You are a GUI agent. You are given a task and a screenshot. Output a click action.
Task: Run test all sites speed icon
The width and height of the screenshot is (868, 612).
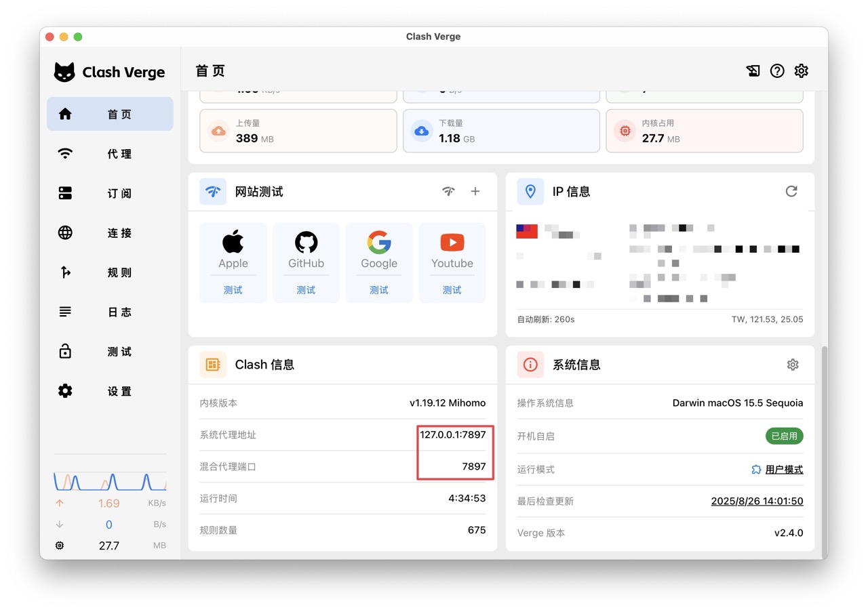click(x=448, y=191)
